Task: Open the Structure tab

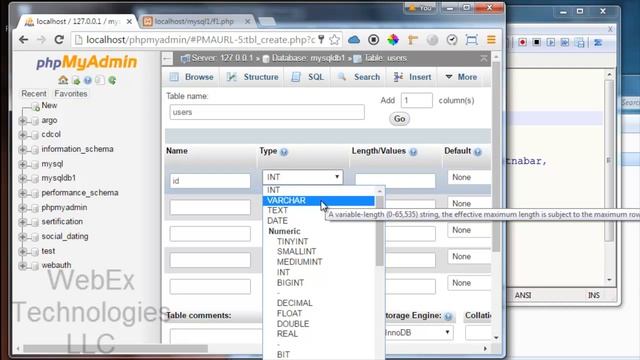Action: pyautogui.click(x=253, y=77)
